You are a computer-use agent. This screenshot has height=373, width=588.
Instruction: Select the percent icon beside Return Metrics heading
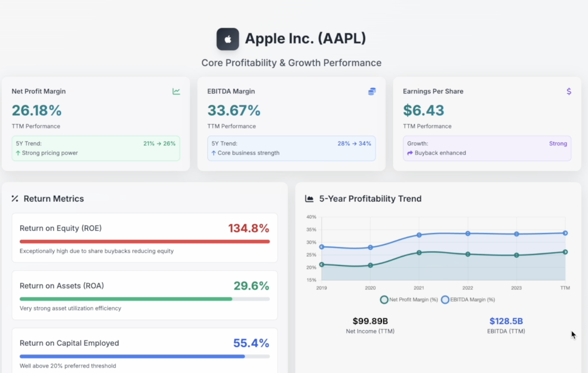click(x=15, y=199)
